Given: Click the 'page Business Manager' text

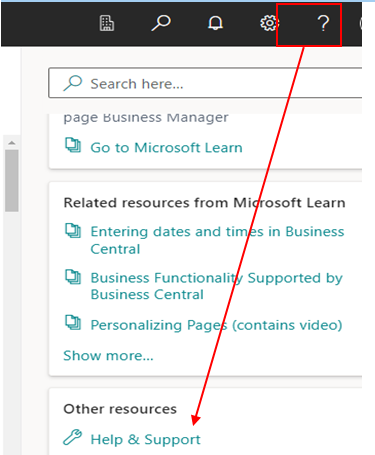Looking at the screenshot, I should (x=146, y=118).
